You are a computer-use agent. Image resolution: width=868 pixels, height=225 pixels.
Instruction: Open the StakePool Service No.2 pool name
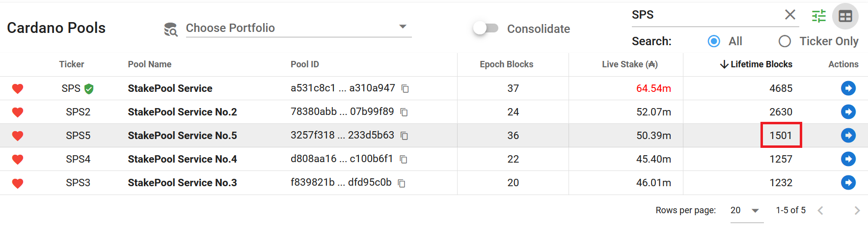[x=182, y=112]
